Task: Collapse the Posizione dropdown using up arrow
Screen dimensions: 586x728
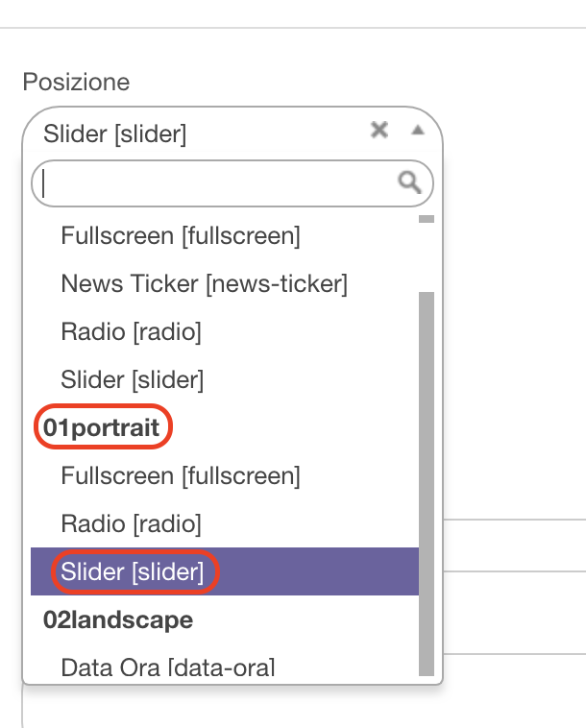Action: click(418, 131)
